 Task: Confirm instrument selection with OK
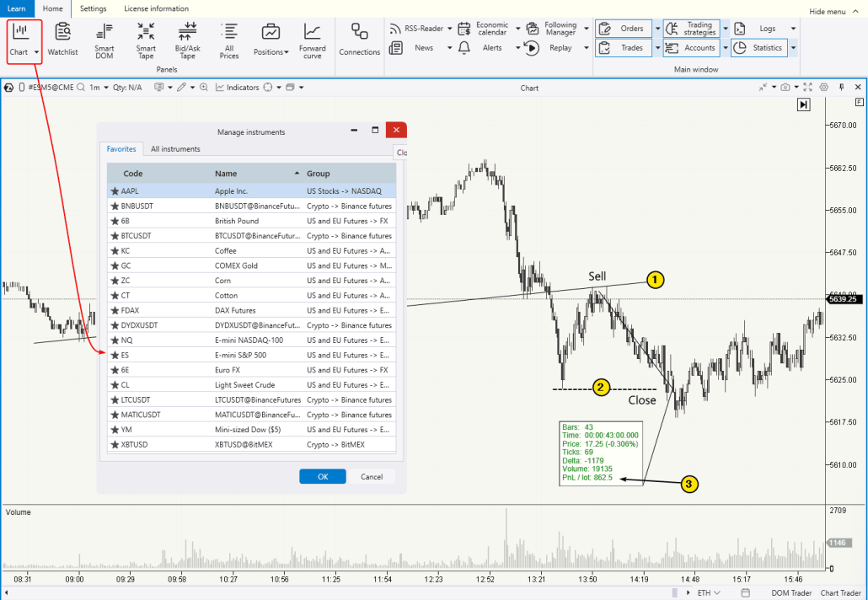322,476
